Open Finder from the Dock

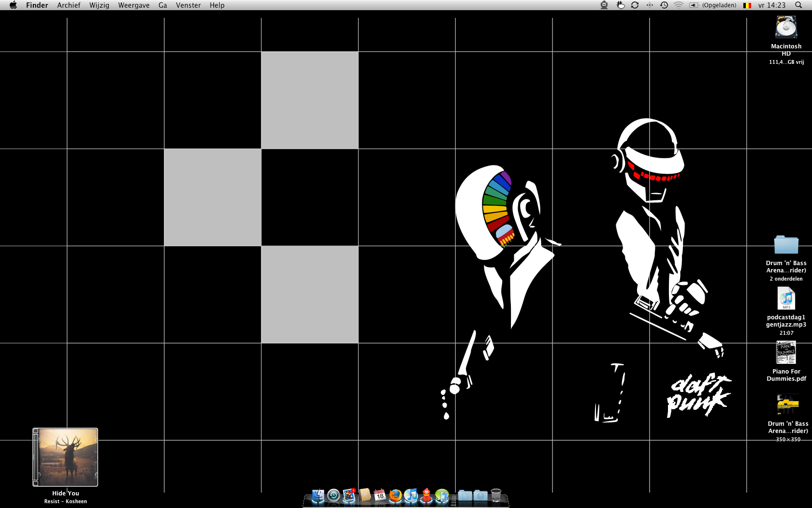pos(318,496)
